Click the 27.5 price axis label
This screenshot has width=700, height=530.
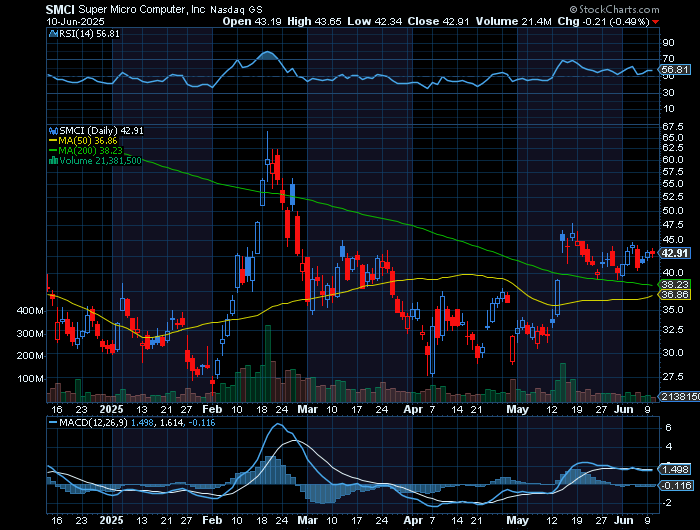(673, 377)
